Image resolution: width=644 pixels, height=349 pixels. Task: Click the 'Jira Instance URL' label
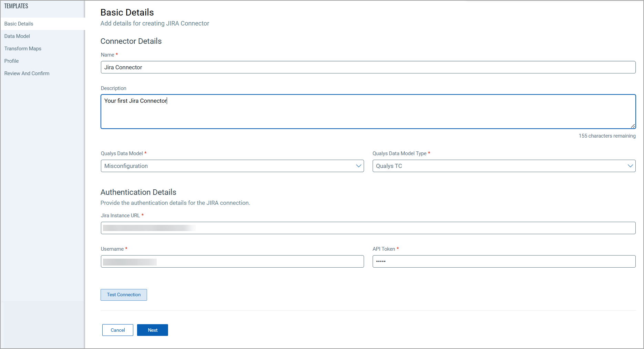(x=120, y=216)
